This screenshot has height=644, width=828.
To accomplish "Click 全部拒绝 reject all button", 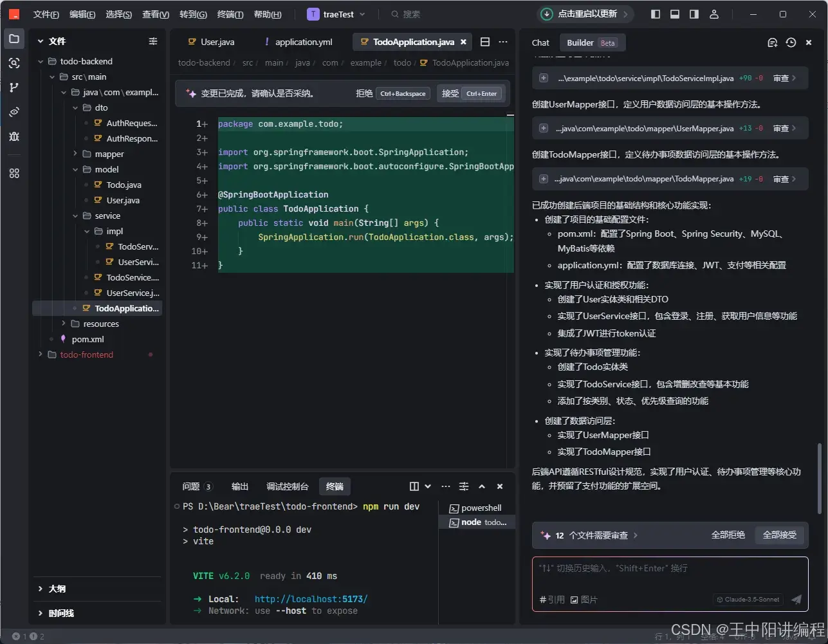I will point(728,535).
